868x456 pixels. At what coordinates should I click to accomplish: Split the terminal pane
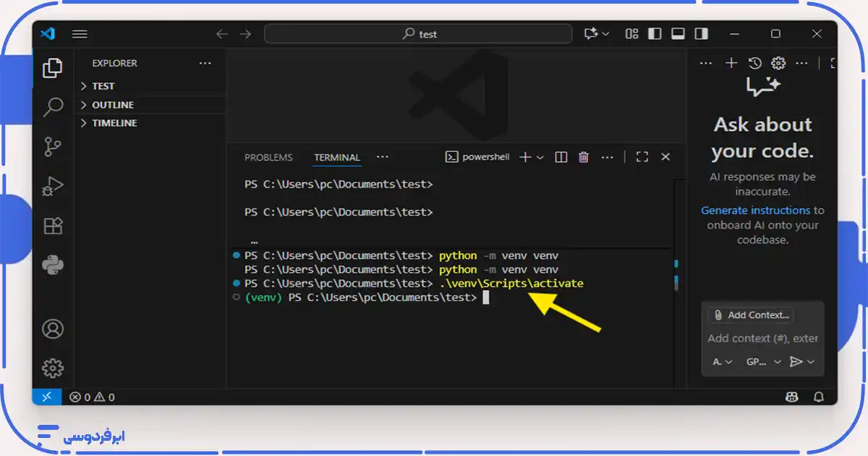click(x=561, y=157)
